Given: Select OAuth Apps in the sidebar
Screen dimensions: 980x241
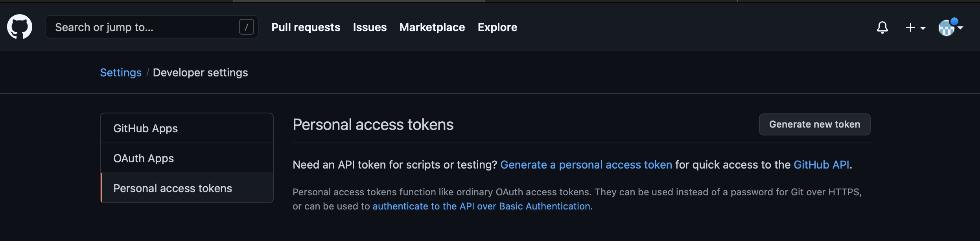Looking at the screenshot, I should [x=187, y=158].
